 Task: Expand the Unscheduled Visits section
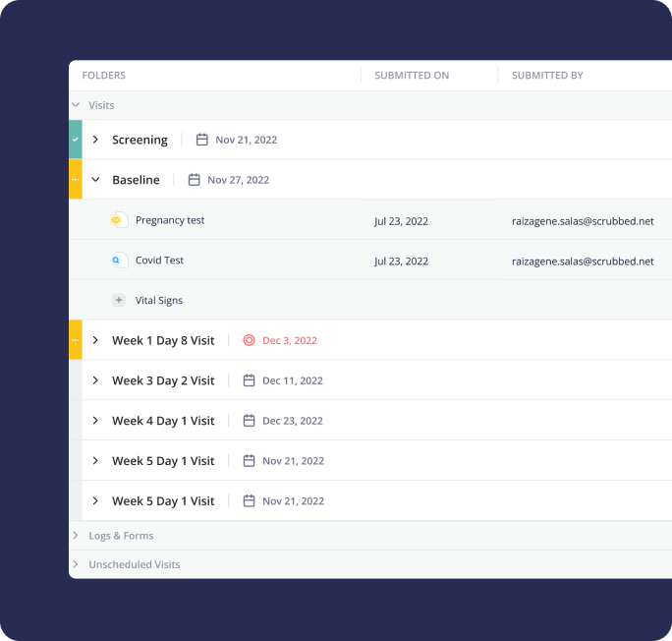(x=76, y=564)
